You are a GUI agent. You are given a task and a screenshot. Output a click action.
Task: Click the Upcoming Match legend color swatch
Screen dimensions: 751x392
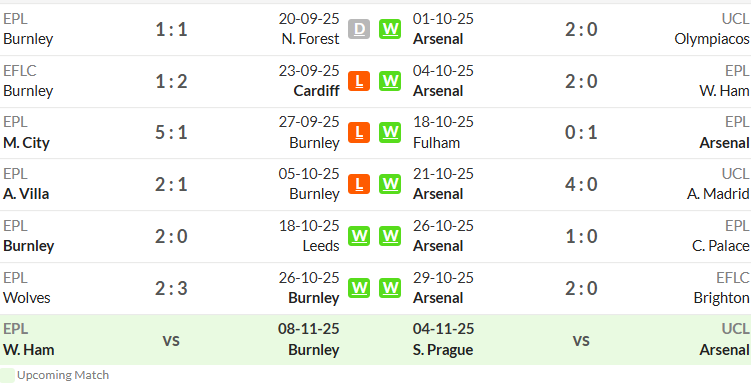[7, 375]
